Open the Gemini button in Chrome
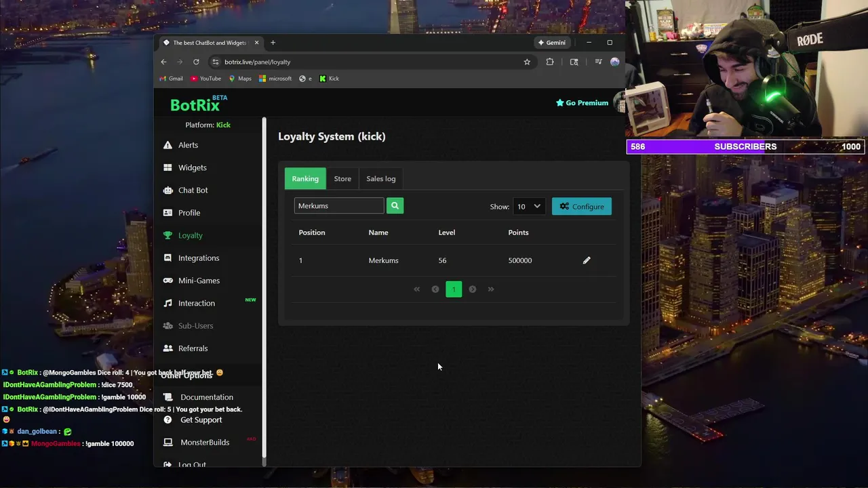The image size is (868, 488). (x=552, y=43)
